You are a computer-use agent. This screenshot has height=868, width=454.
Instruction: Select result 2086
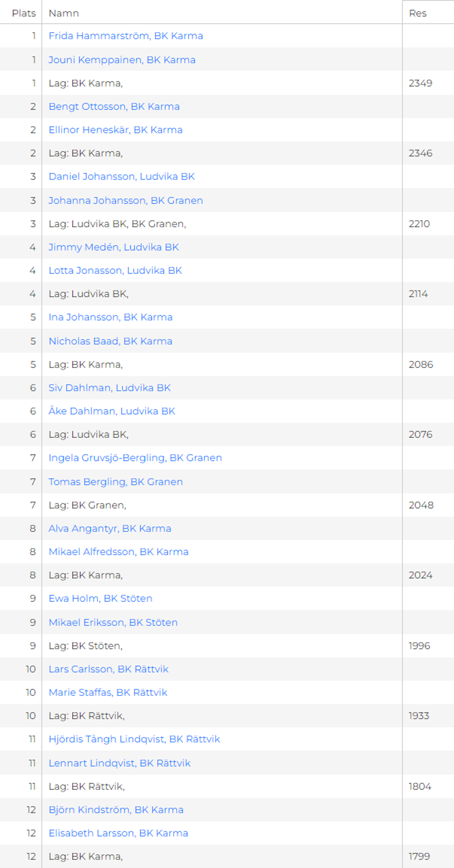coord(421,364)
